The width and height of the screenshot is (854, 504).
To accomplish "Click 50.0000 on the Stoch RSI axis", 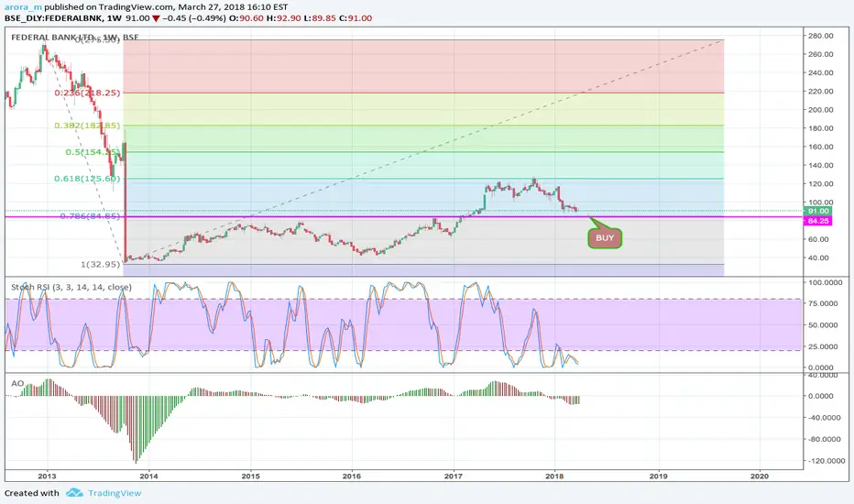I will click(x=823, y=325).
